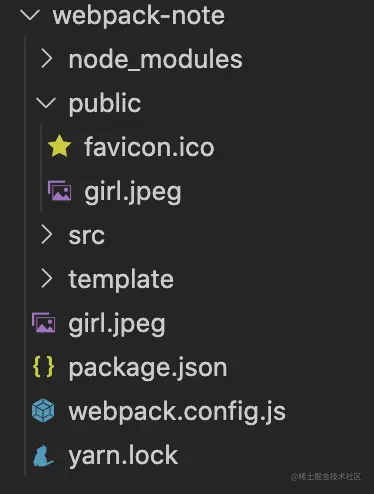Select the yarn.lock file

click(x=123, y=456)
